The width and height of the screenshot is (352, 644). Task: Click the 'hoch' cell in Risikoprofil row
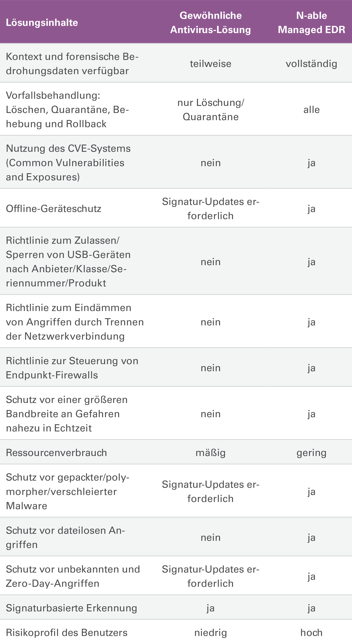tap(312, 632)
